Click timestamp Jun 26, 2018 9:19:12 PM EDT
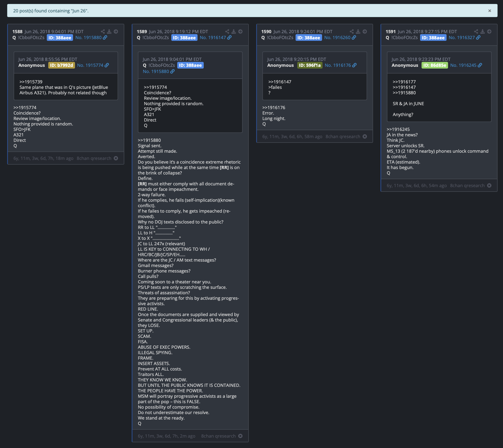 coord(178,32)
